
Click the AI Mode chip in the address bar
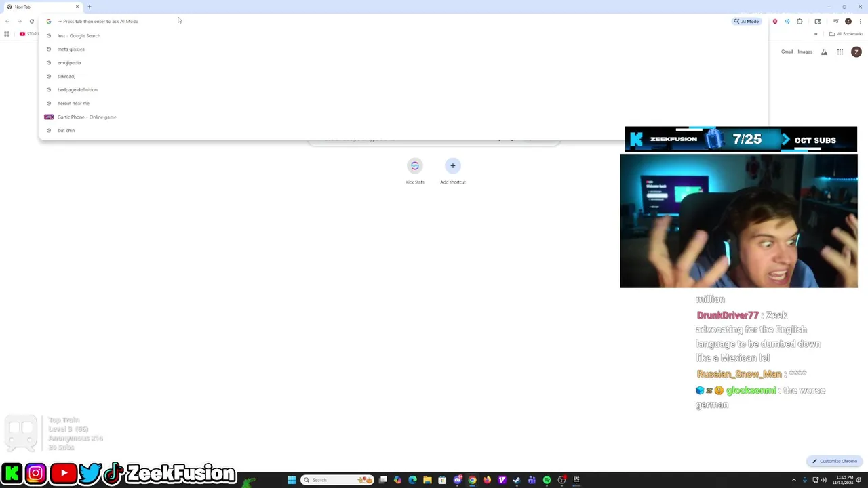(x=746, y=21)
